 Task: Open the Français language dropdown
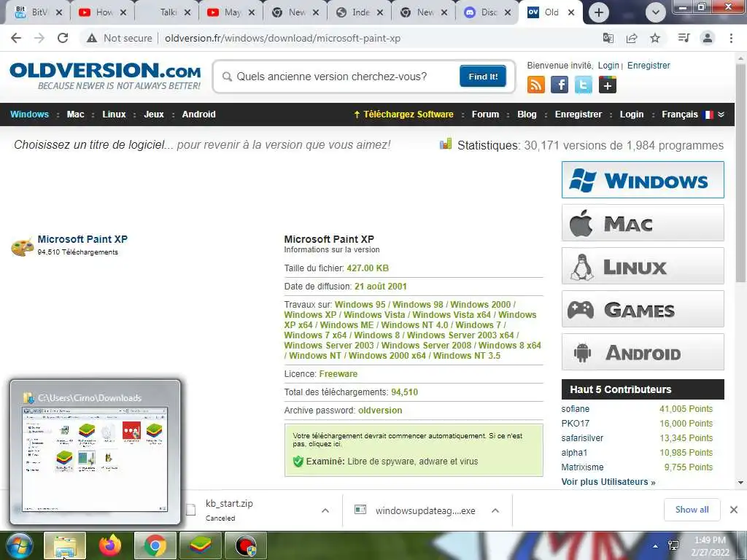click(693, 114)
